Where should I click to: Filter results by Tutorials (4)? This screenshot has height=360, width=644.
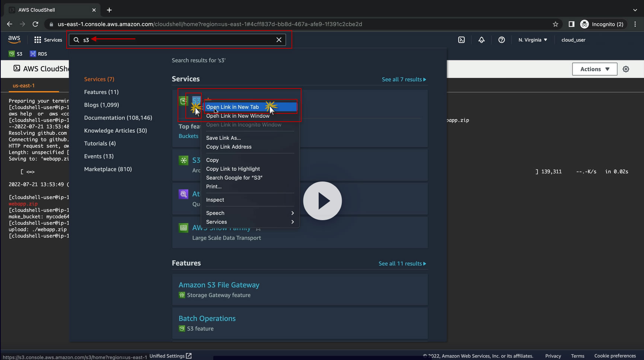click(x=100, y=144)
